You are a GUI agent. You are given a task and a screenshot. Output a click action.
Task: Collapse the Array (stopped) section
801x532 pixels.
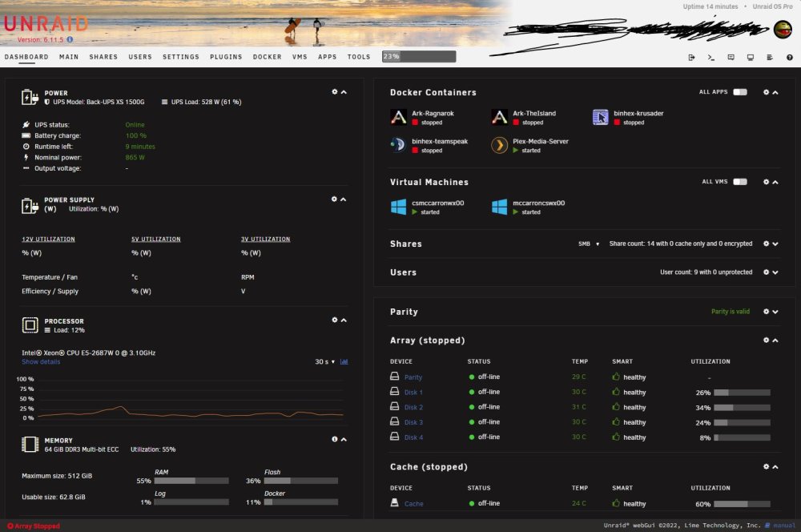[775, 341]
